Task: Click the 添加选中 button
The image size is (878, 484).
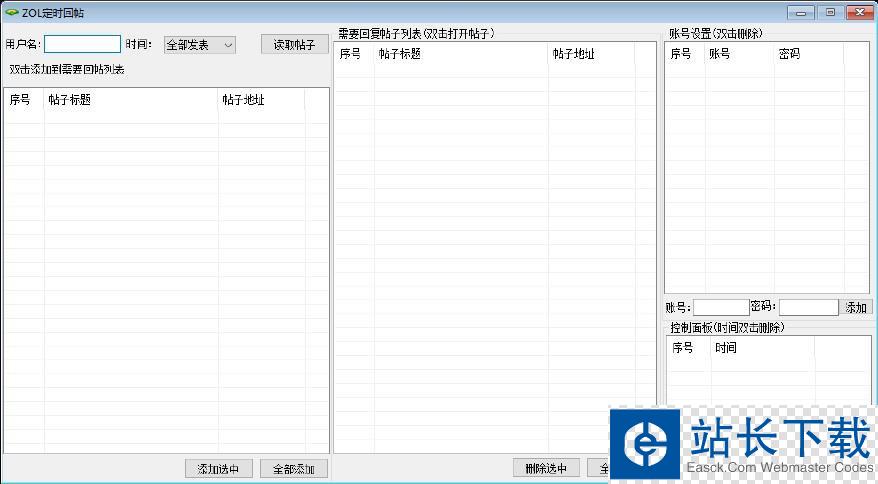Action: pyautogui.click(x=218, y=468)
